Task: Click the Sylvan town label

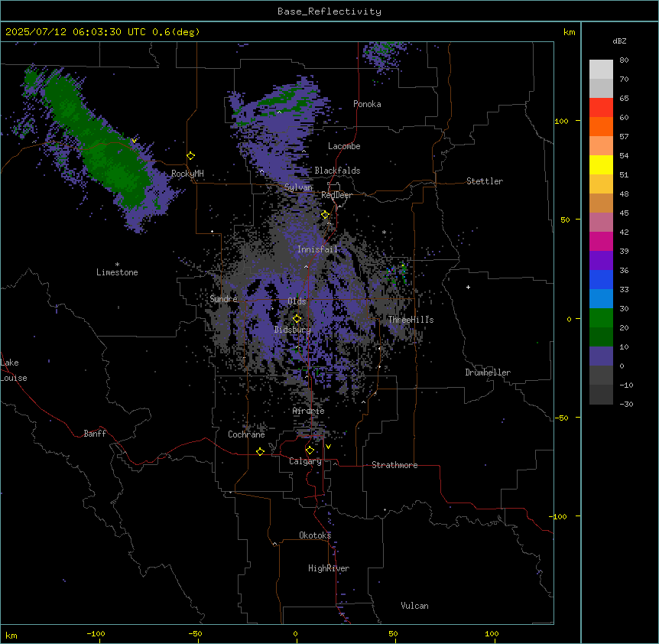Action: pos(298,187)
